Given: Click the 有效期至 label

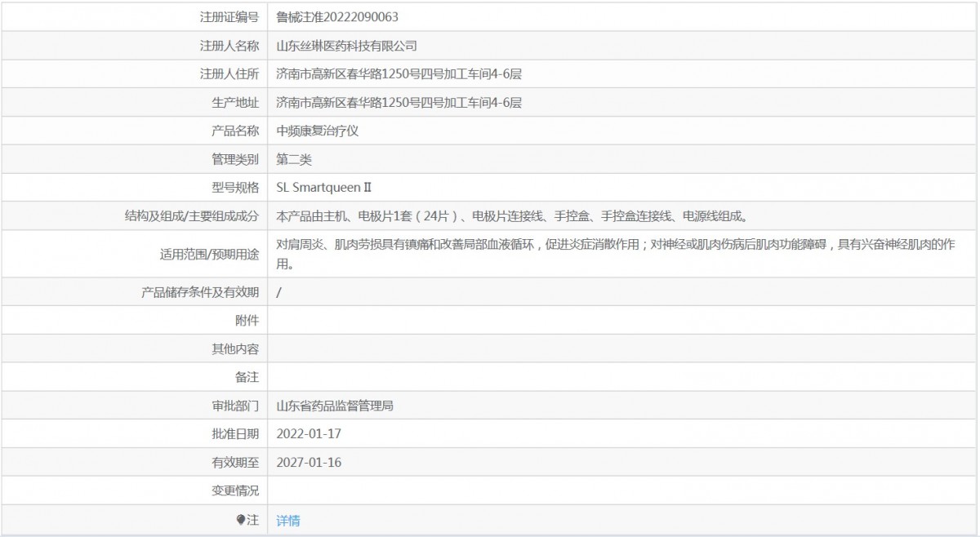Looking at the screenshot, I should click(235, 462).
